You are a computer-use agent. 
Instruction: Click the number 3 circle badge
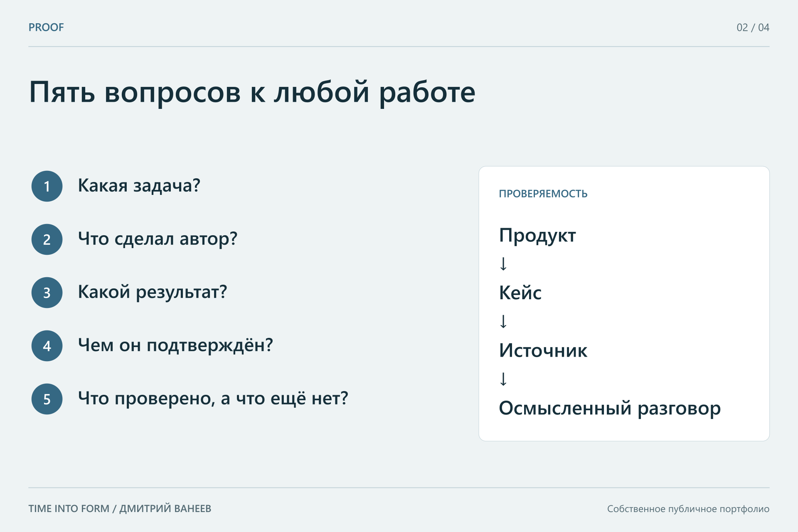47,293
